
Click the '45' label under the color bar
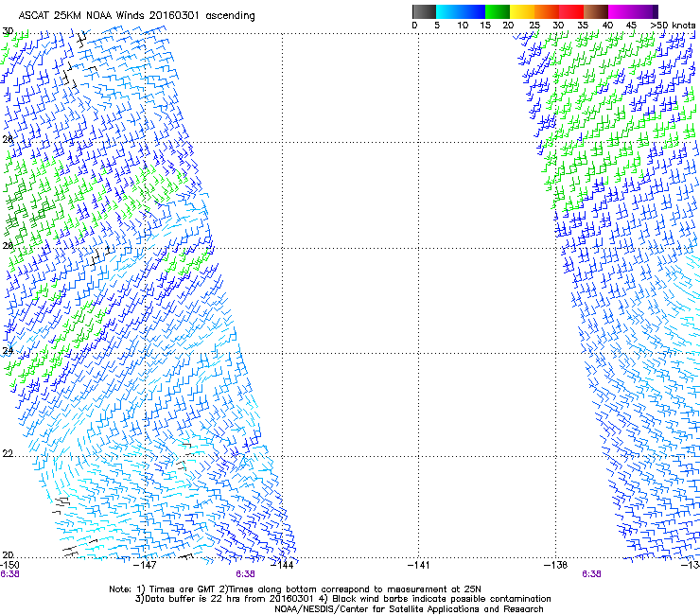point(631,26)
